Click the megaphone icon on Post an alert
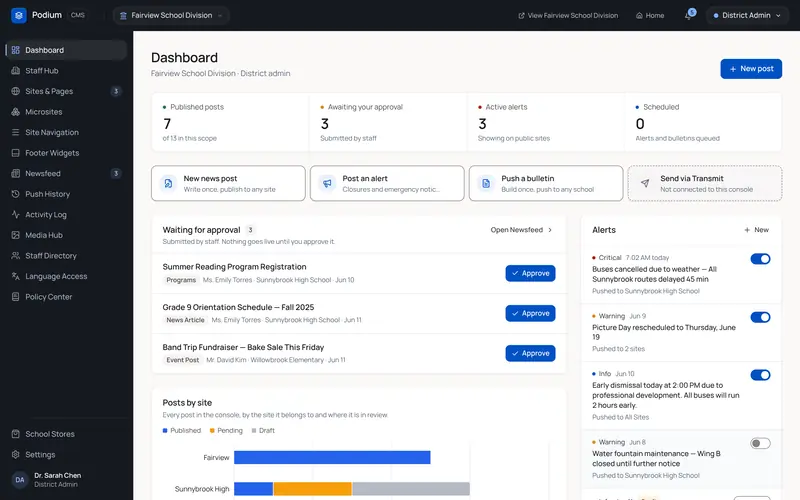This screenshot has height=500, width=800. coord(327,183)
